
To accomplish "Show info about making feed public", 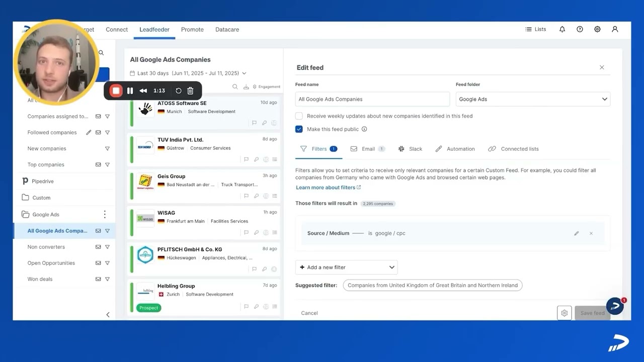I will coord(364,129).
